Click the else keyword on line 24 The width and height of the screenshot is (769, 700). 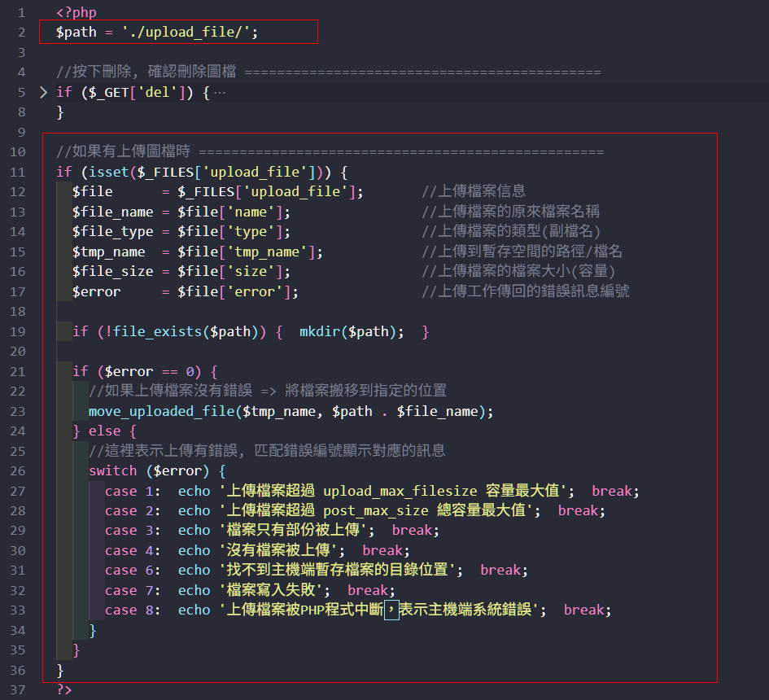coord(104,431)
